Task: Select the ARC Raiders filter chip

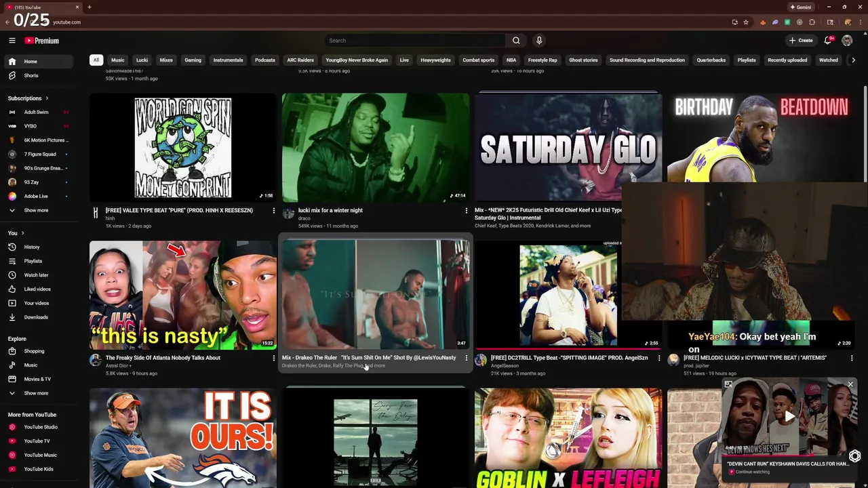Action: 300,60
